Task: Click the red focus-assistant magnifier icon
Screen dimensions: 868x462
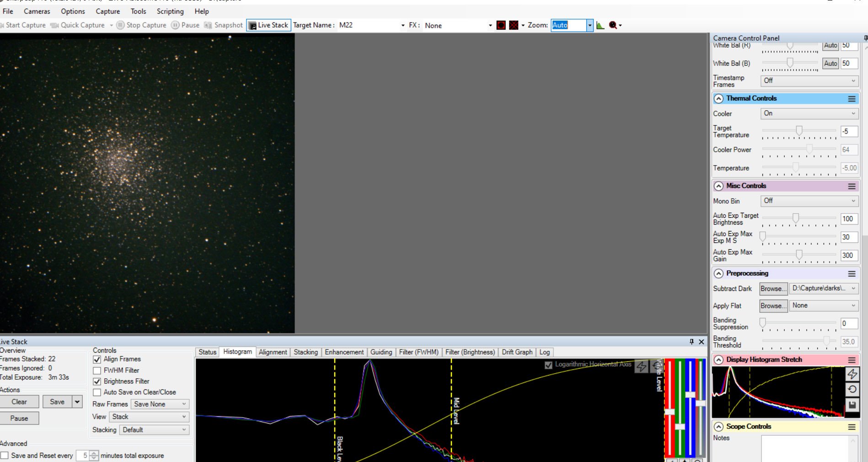Action: [613, 25]
